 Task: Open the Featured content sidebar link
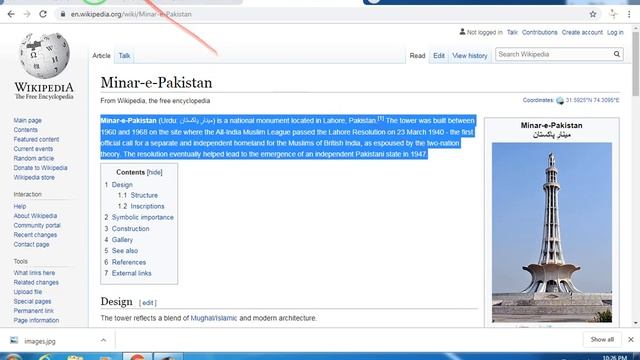coord(36,139)
